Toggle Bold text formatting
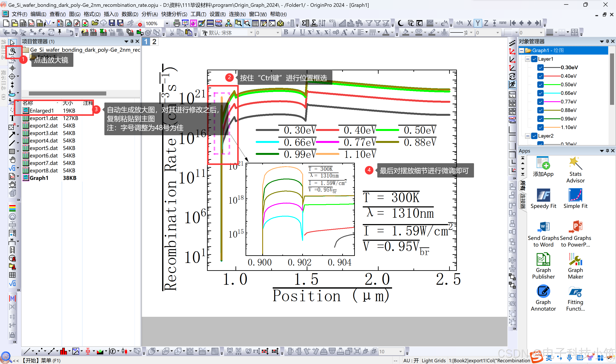The width and height of the screenshot is (616, 364). click(x=286, y=32)
